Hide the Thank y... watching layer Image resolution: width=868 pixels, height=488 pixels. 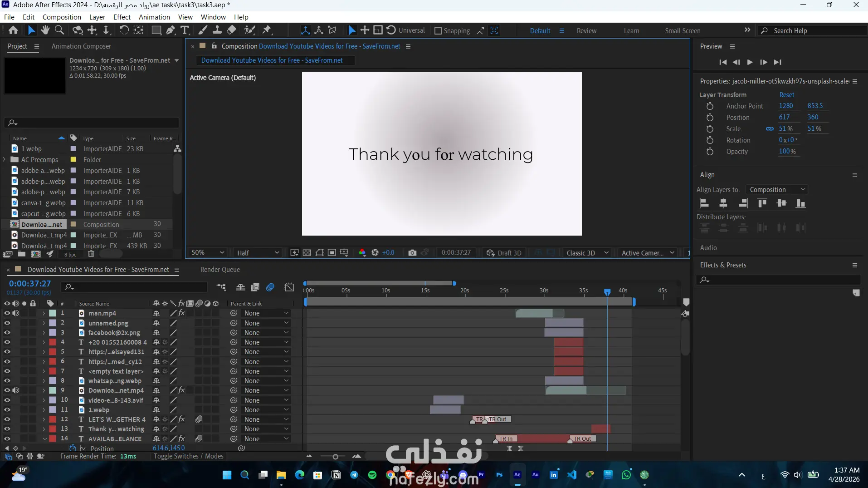point(7,429)
